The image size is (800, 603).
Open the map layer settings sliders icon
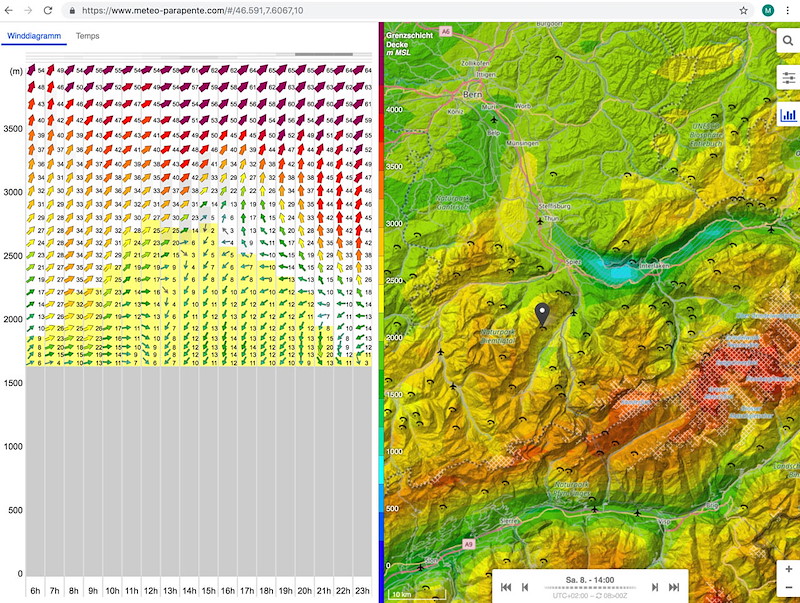pyautogui.click(x=788, y=78)
